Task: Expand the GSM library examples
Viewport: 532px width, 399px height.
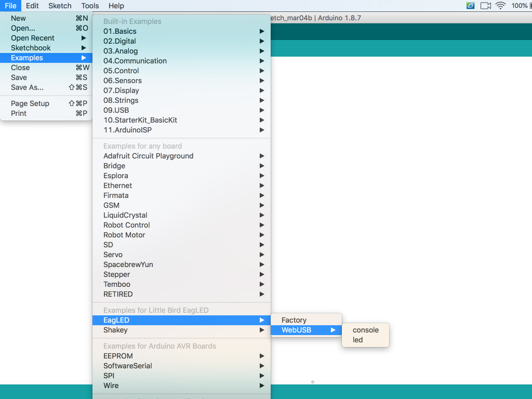Action: tap(181, 205)
